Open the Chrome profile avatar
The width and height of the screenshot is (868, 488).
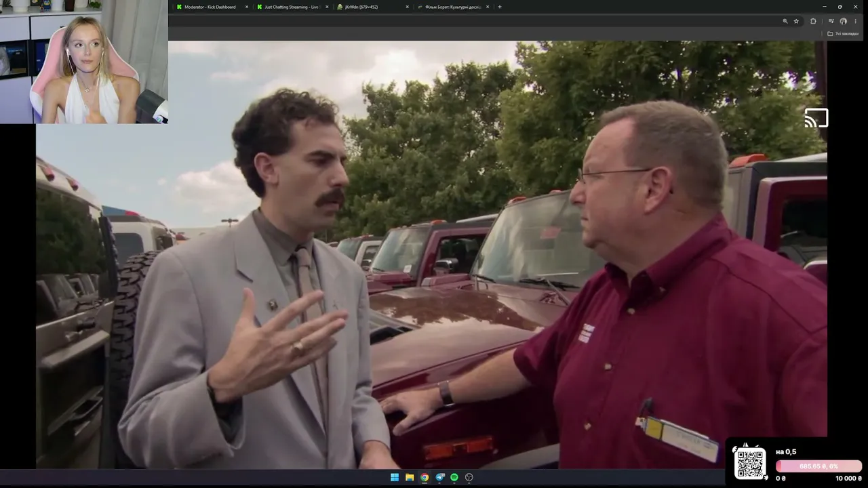click(x=843, y=21)
